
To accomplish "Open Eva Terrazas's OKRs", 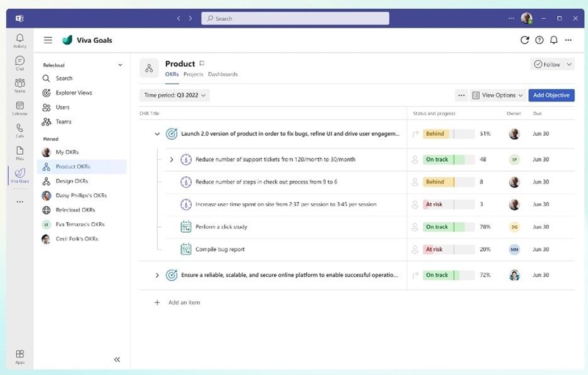I will click(x=82, y=225).
